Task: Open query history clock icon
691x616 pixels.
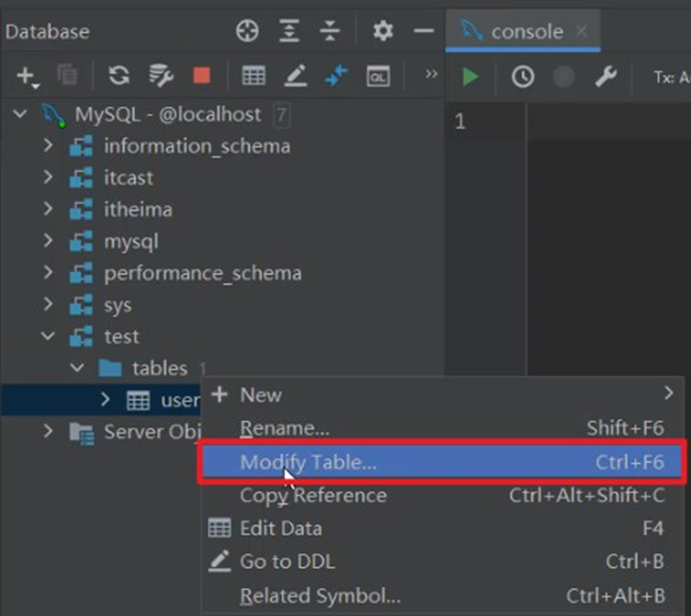Action: point(523,77)
